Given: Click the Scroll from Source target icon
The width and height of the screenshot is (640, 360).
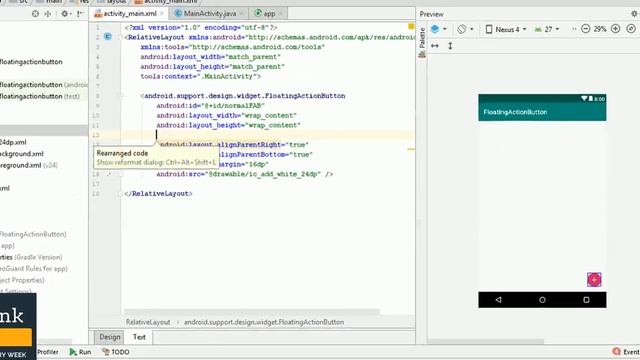Looking at the screenshot, I should tap(36, 14).
